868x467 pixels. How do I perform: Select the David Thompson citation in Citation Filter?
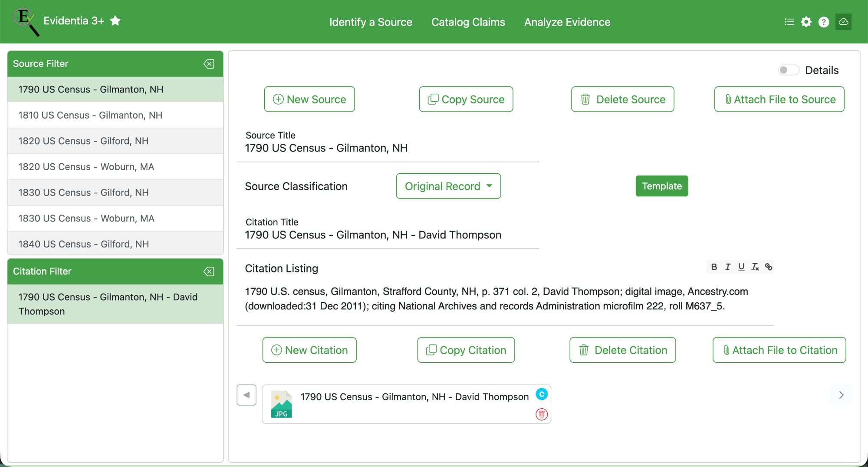(x=115, y=304)
